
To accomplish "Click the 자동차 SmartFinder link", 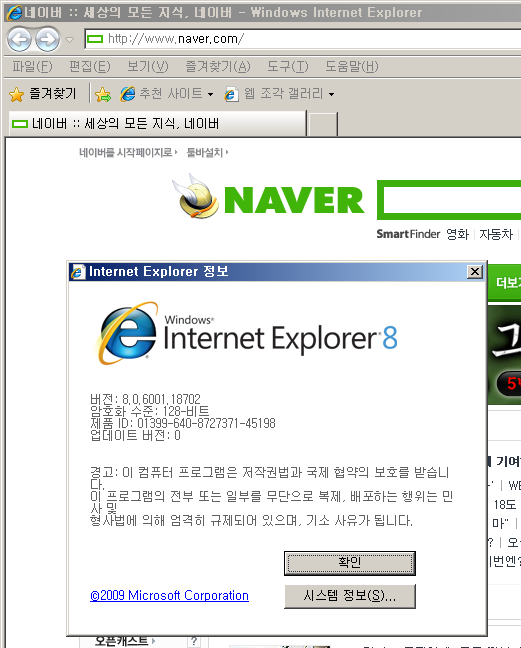I will point(496,234).
